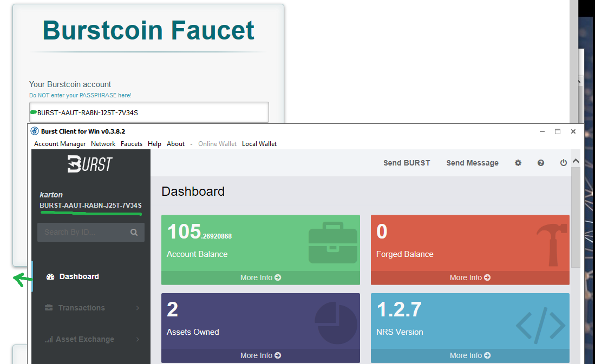Click the wallet vertical scrollbar thumb

[x=576, y=217]
